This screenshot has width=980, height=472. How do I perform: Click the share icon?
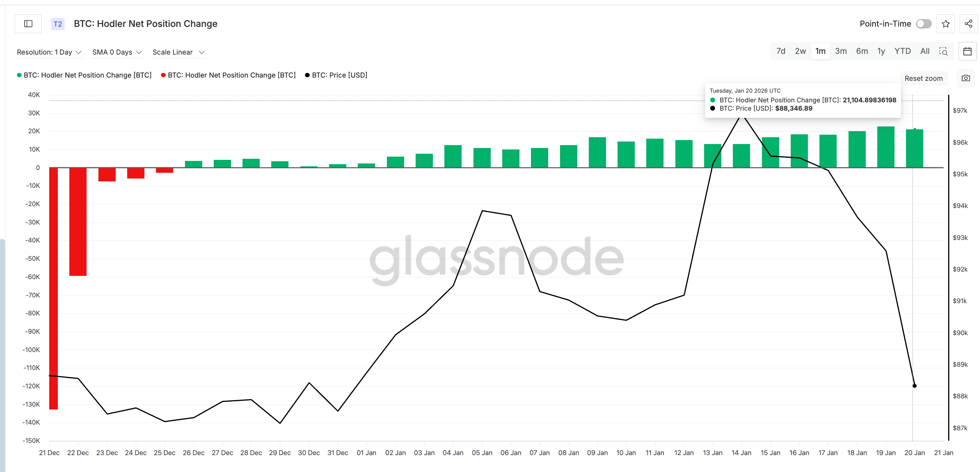(x=968, y=24)
